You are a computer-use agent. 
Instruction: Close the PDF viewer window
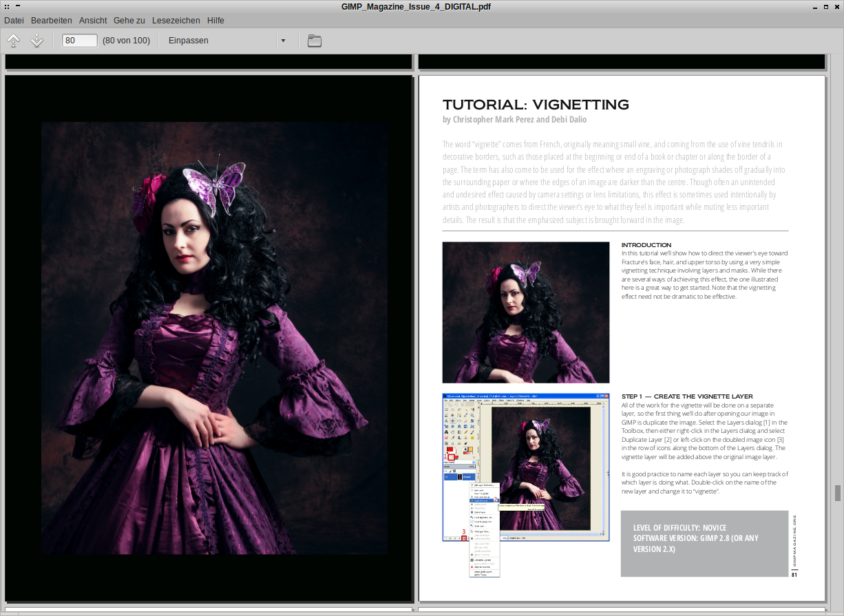pos(836,7)
